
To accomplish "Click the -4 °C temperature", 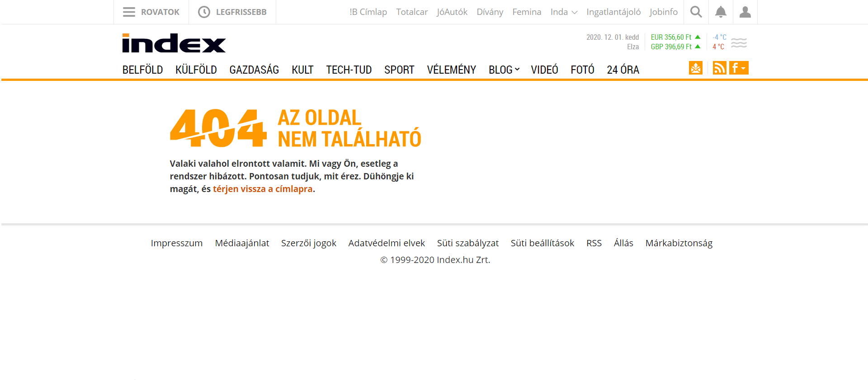I will tap(719, 37).
